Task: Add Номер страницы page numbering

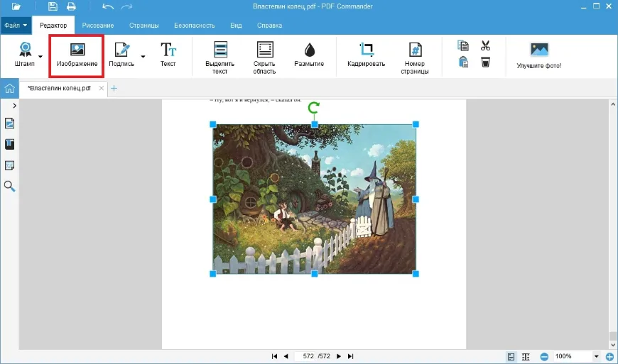Action: tap(415, 57)
